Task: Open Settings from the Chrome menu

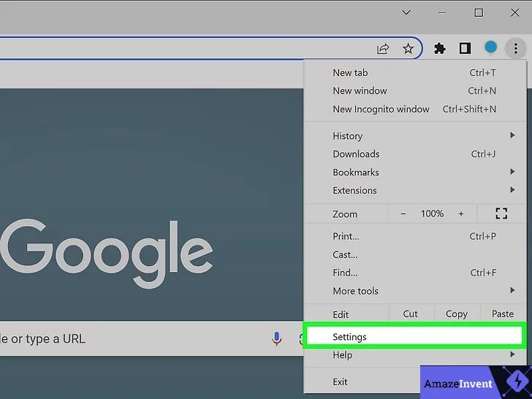Action: 414,337
